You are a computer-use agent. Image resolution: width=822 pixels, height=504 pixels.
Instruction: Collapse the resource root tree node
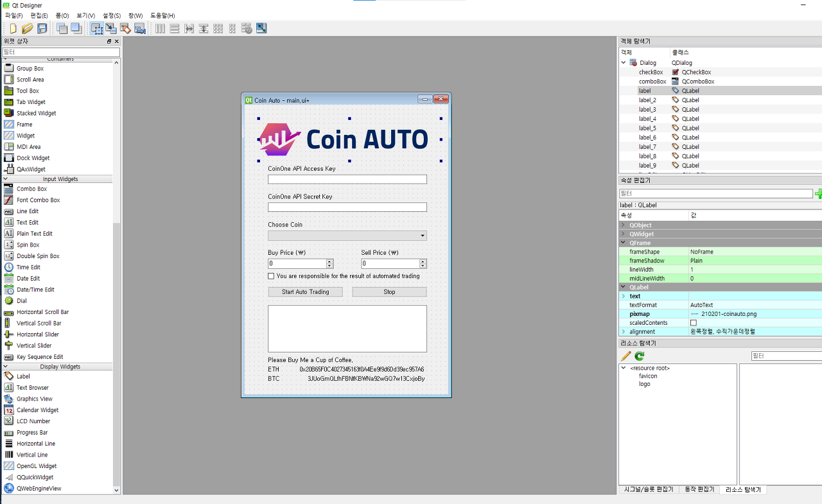click(623, 368)
